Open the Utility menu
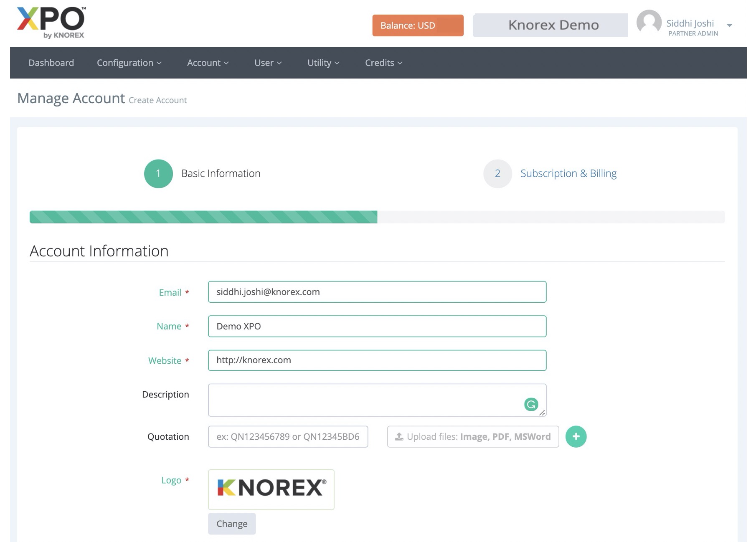756x542 pixels. [x=323, y=63]
